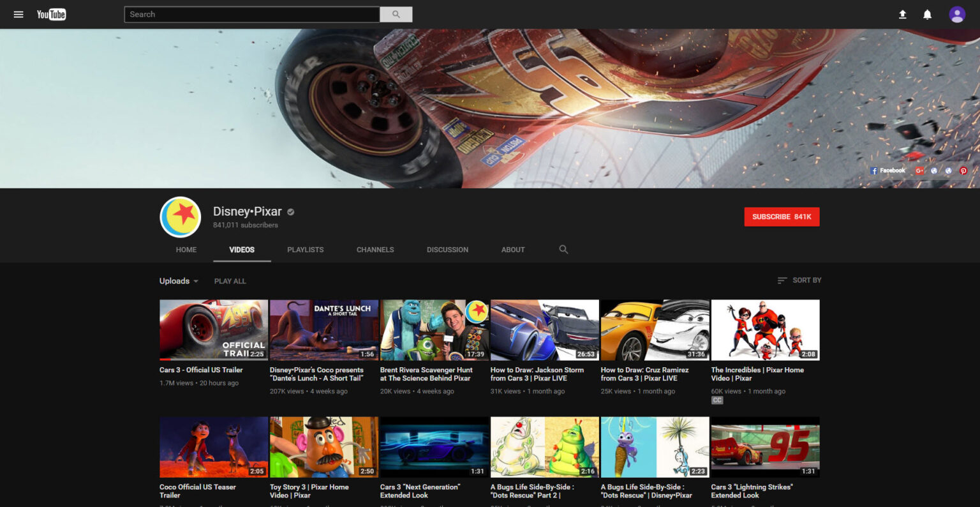
Task: Subscribe to the Disney•Pixar channel
Action: [782, 217]
